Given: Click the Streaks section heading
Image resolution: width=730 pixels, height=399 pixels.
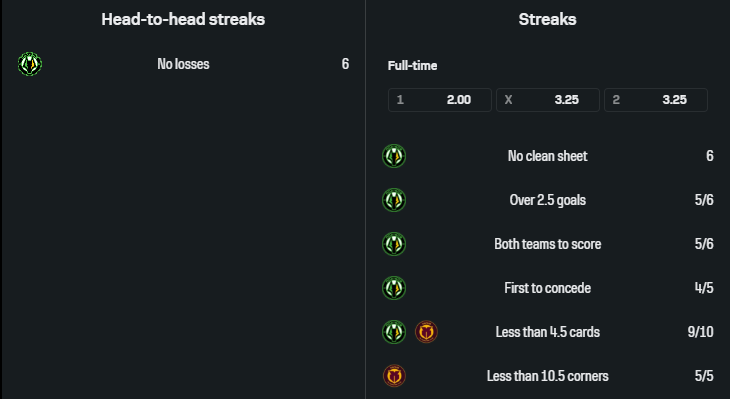Looking at the screenshot, I should tap(548, 19).
